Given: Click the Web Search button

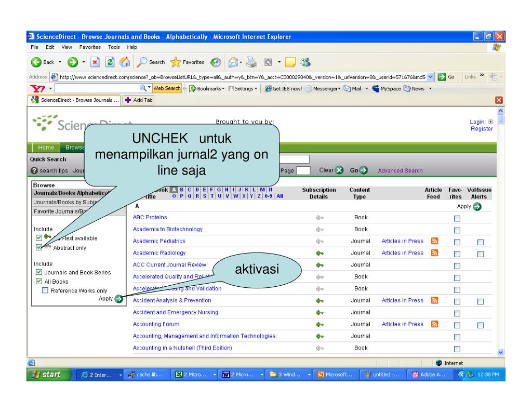Looking at the screenshot, I should pyautogui.click(x=167, y=88).
